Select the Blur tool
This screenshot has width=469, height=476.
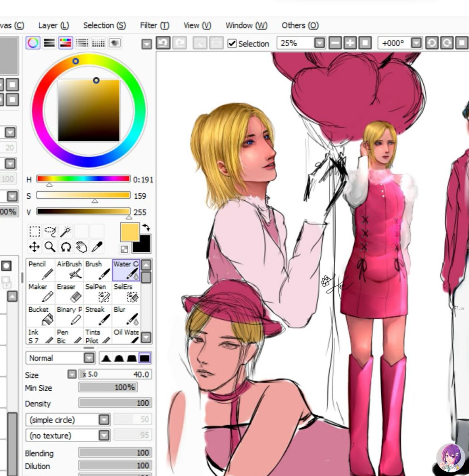click(126, 315)
